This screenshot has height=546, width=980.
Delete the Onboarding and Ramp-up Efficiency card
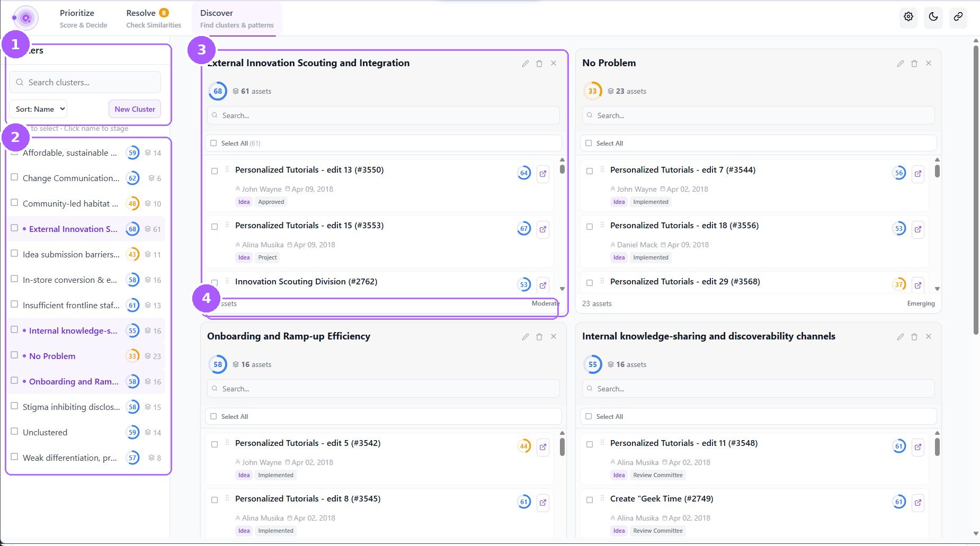[x=539, y=337]
